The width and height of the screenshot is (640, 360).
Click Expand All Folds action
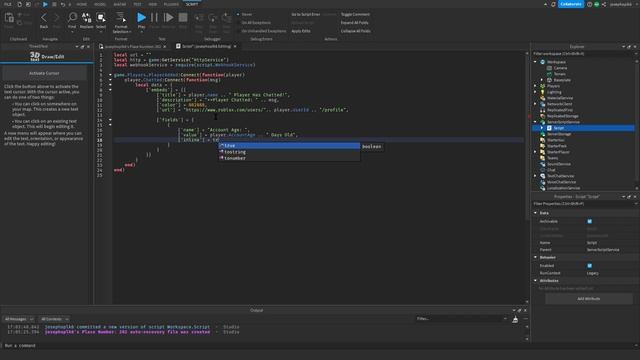pyautogui.click(x=354, y=23)
